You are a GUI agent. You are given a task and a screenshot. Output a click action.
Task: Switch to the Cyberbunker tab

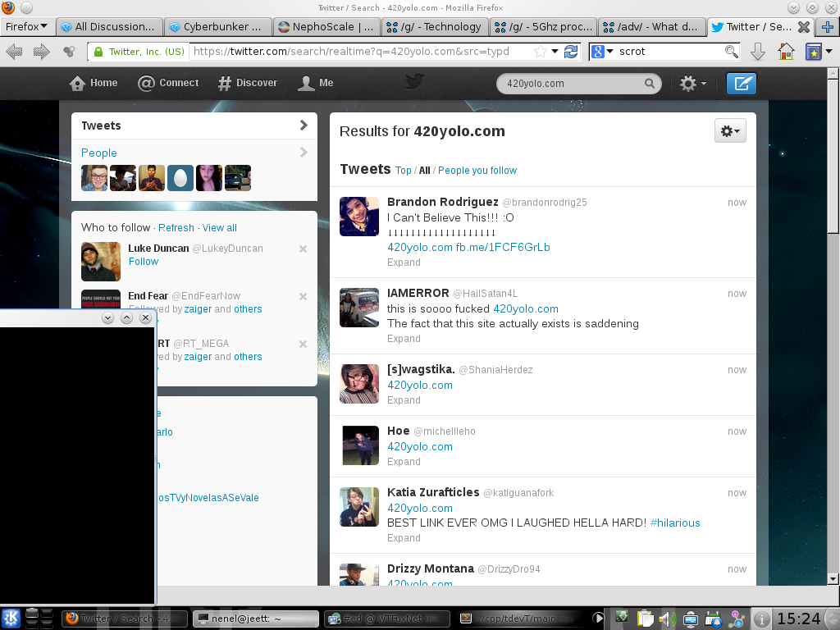[218, 27]
